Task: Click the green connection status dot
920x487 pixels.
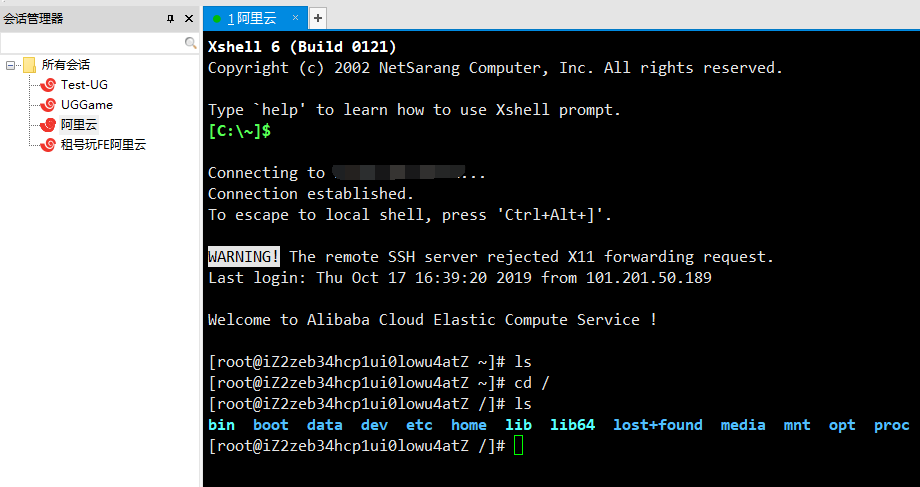Action: (217, 18)
